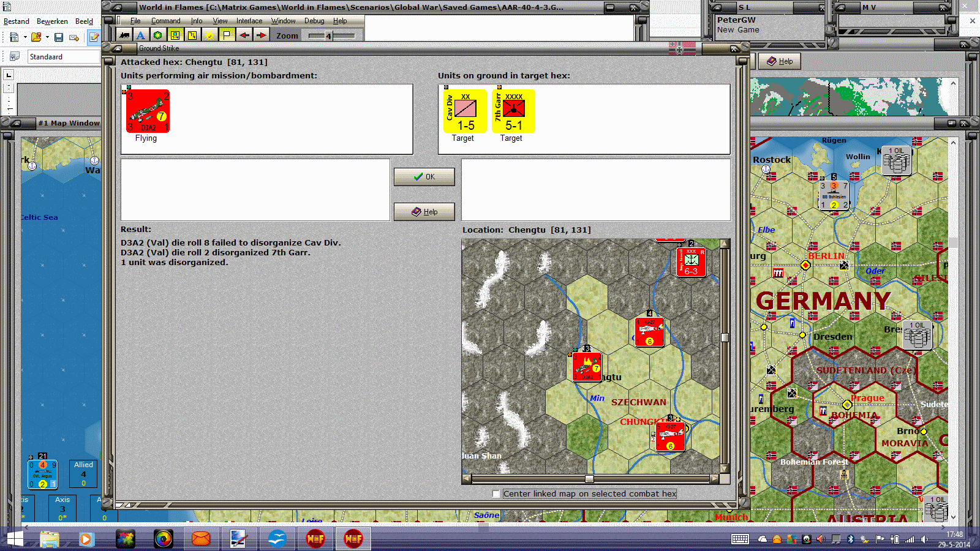980x551 pixels.
Task: Open the Debug menu
Action: click(x=314, y=21)
